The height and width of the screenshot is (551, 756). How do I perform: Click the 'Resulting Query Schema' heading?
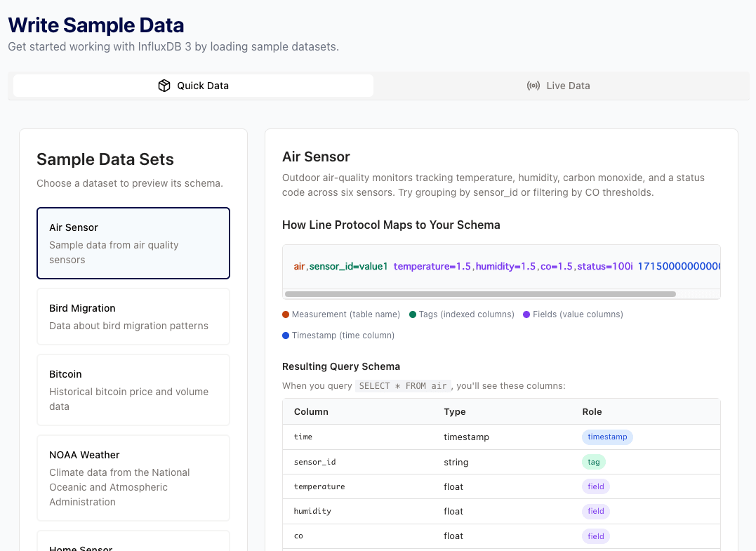coord(341,366)
